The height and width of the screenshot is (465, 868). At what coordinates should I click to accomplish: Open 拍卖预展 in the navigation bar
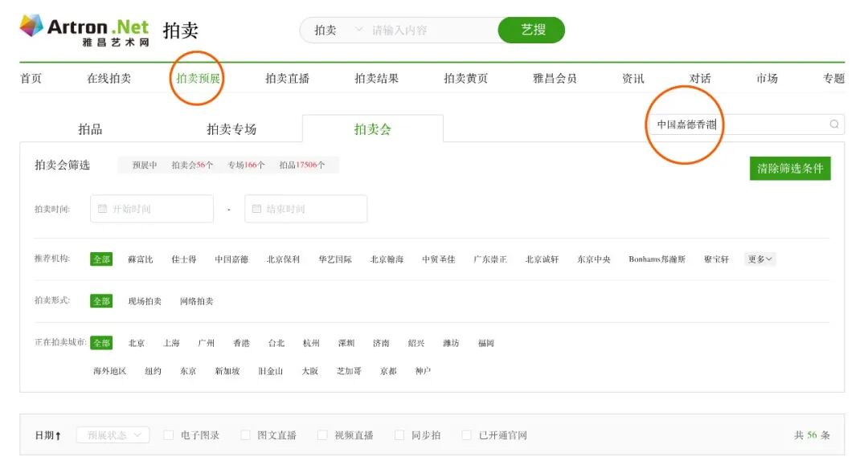198,79
